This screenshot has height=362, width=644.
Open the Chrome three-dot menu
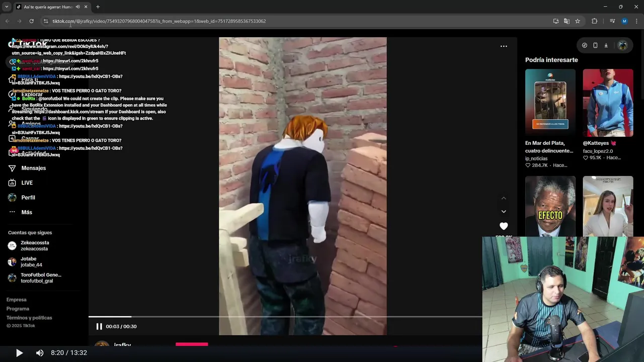pyautogui.click(x=636, y=21)
